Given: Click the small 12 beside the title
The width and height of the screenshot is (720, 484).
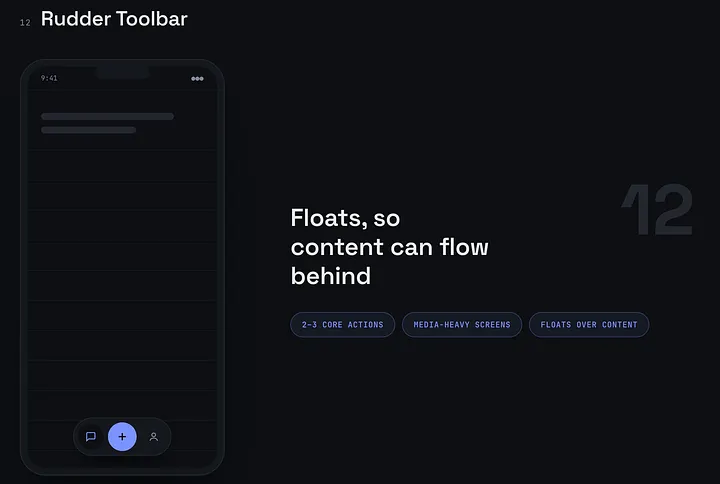Looking at the screenshot, I should 25,23.
